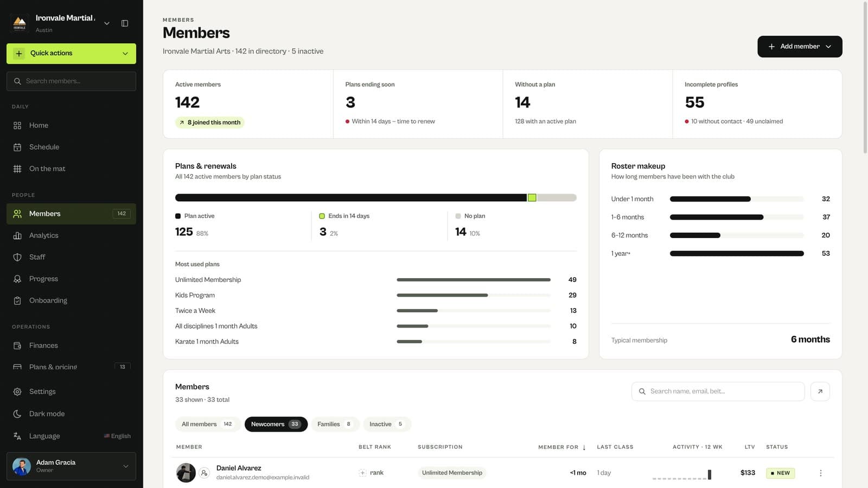Open Onboarding clipboard icon
This screenshot has height=488, width=868.
coord(17,300)
